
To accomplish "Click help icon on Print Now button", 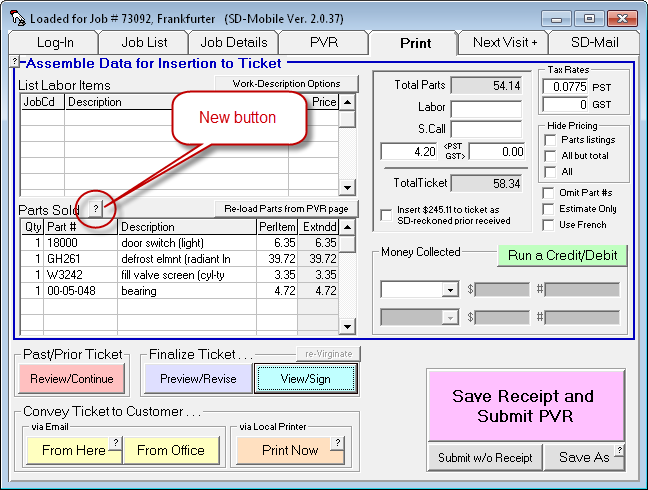I will point(338,442).
